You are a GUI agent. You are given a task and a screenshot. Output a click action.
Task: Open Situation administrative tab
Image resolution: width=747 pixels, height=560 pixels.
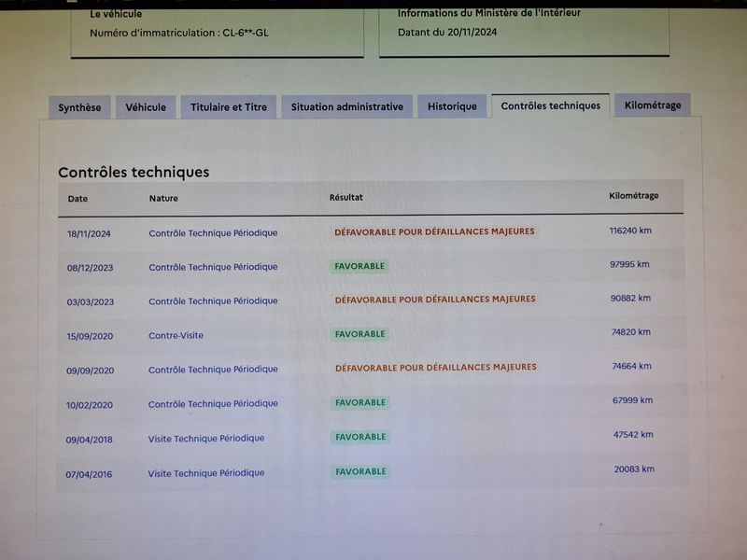tap(346, 106)
